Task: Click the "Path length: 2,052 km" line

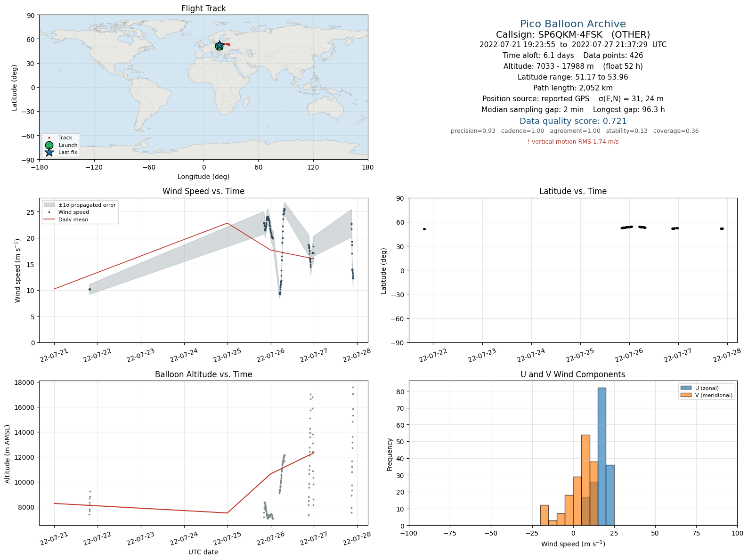Action: [573, 88]
